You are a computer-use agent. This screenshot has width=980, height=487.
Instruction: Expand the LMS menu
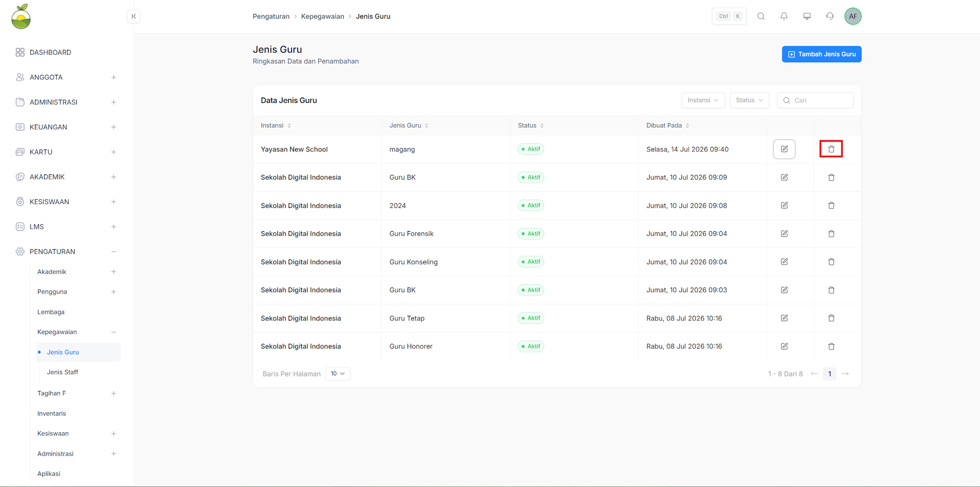(x=113, y=227)
